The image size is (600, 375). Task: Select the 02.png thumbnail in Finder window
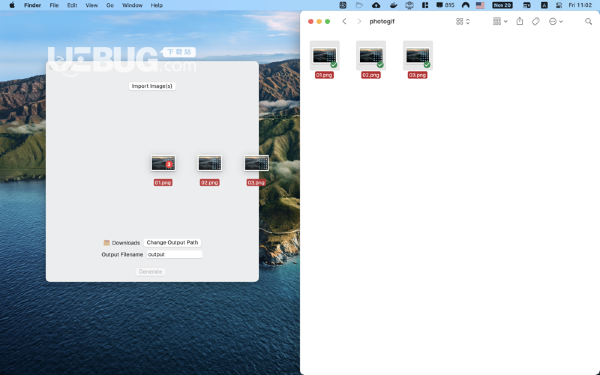coord(371,56)
